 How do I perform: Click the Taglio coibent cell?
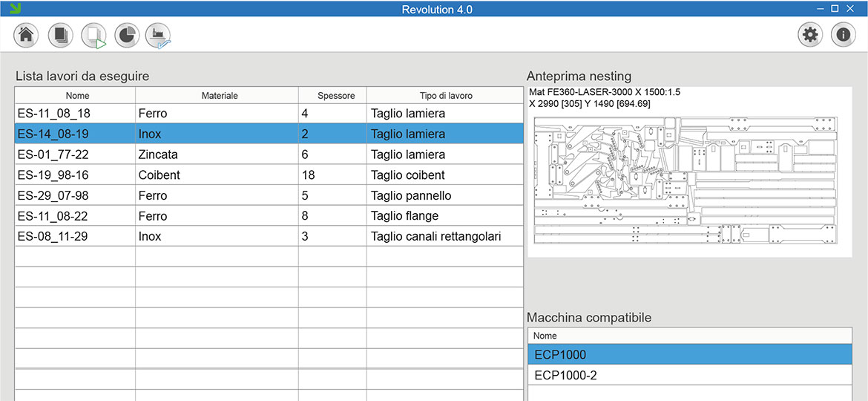(445, 175)
